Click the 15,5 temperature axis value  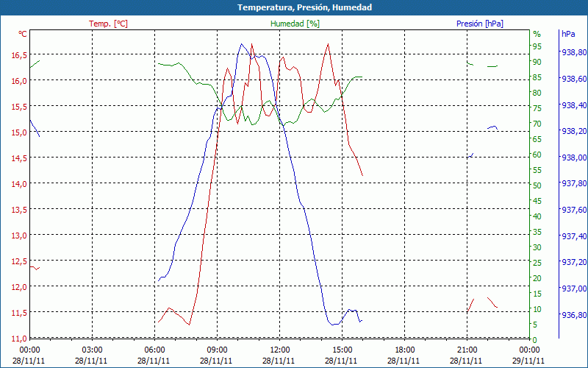20,107
